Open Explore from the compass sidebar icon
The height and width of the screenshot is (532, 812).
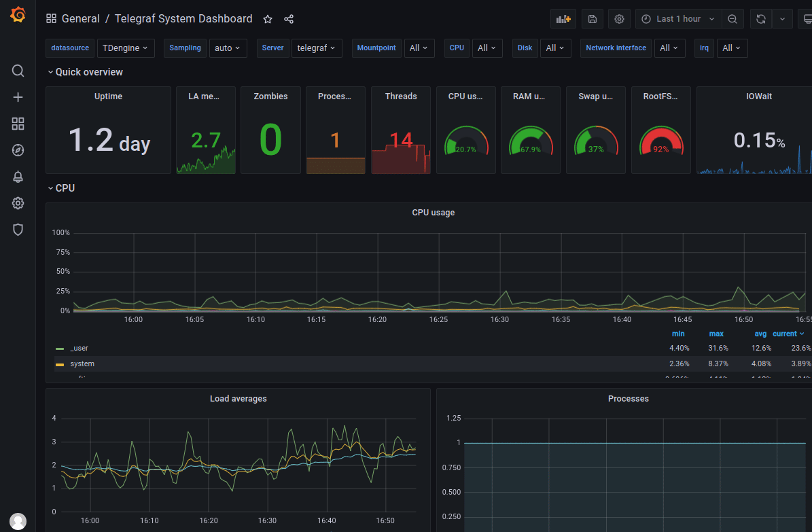[x=17, y=150]
